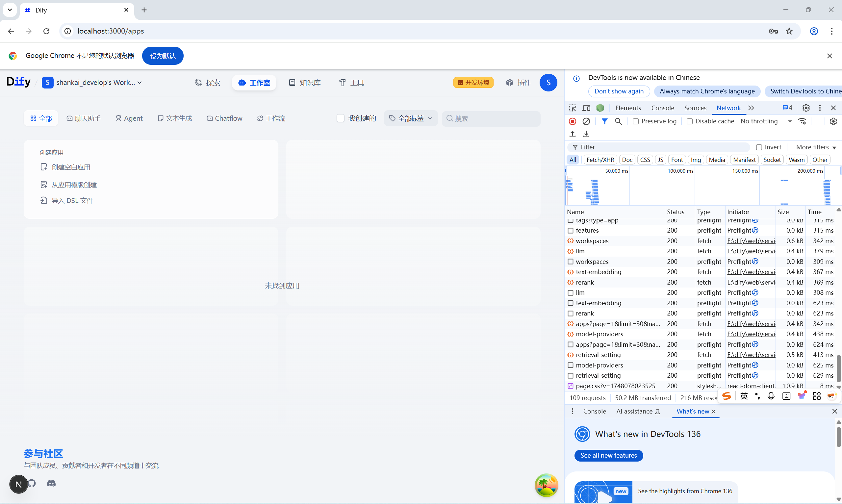
Task: Switch to the Chatflow tab
Action: click(224, 118)
